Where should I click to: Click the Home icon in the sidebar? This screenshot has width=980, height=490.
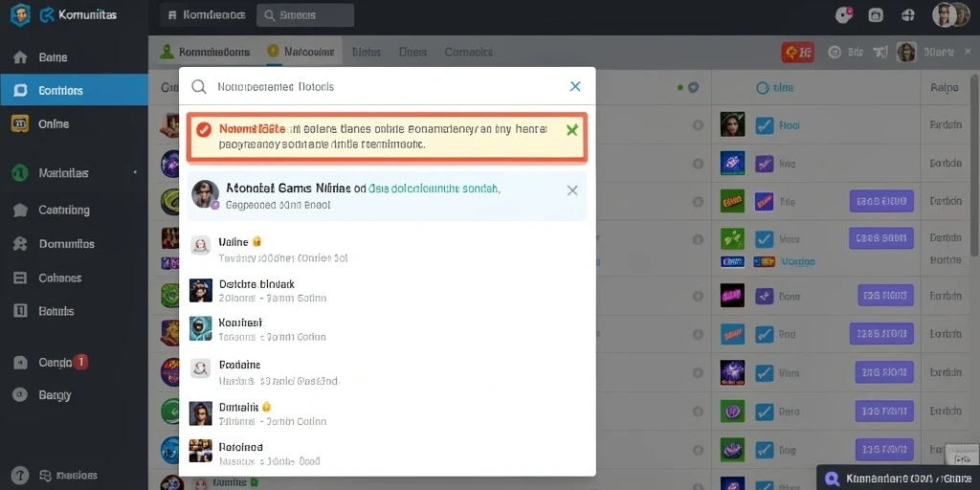pos(20,57)
